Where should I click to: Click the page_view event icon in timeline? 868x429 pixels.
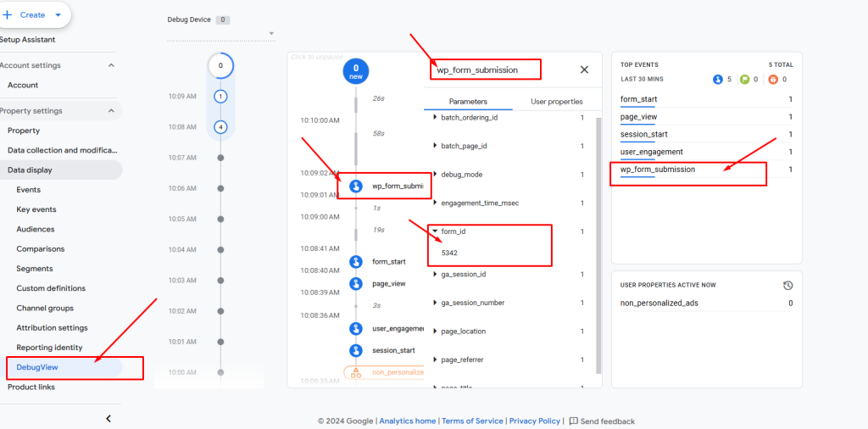click(356, 283)
